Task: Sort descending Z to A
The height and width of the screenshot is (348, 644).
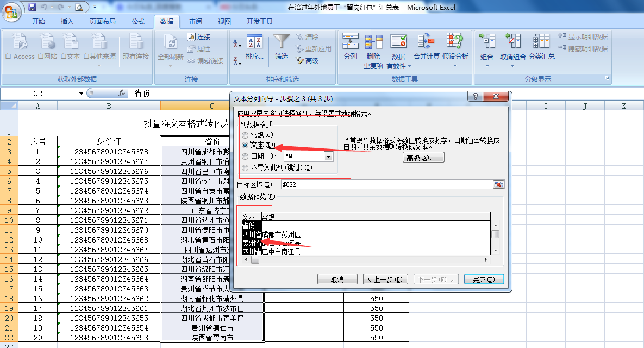Action: tap(237, 61)
